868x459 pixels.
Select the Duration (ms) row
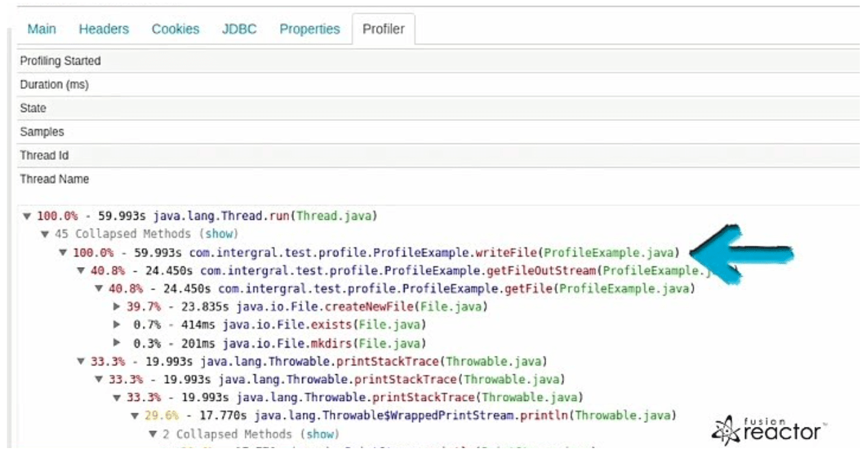click(437, 85)
